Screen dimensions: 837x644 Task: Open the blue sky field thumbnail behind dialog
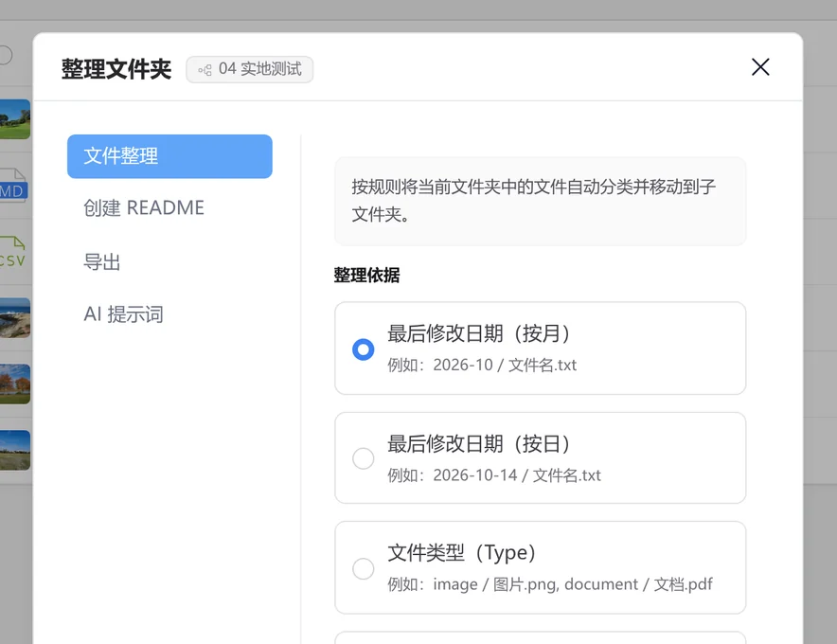[15, 450]
